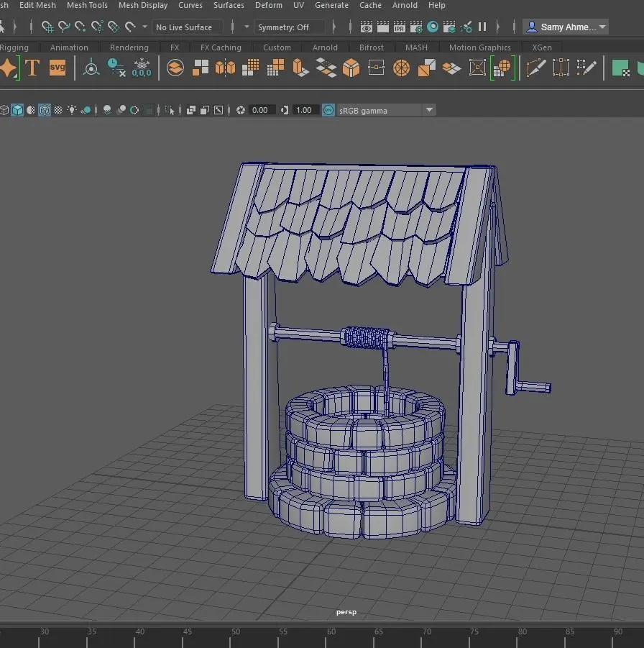Click the Bevel cube shelf icon
Screen dimensions: 644x648
click(x=351, y=68)
